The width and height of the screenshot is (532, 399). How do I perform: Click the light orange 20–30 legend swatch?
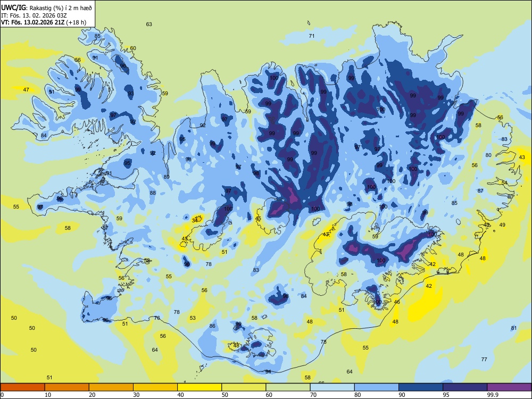click(x=111, y=387)
